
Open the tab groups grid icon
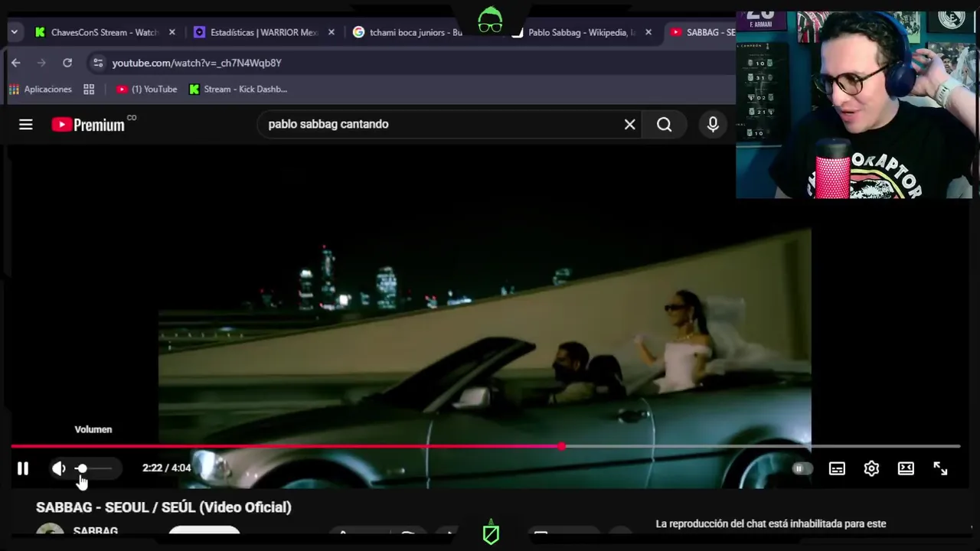pos(89,89)
